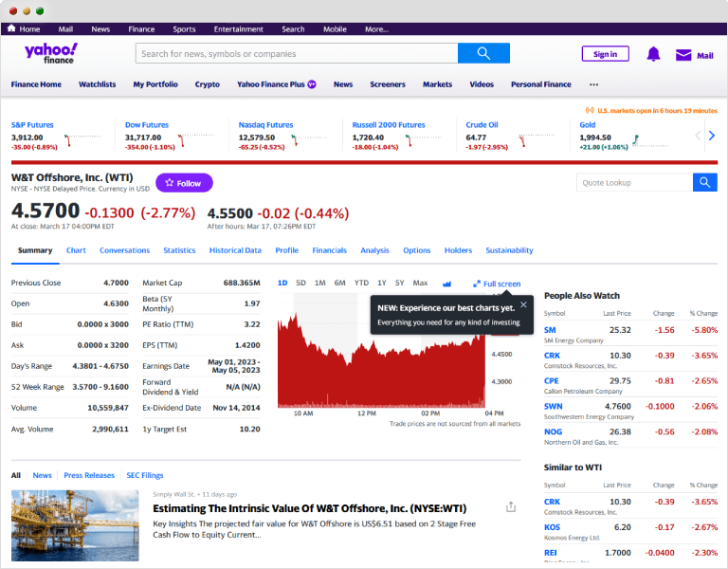728x569 pixels.
Task: Open My Portfolio menu
Action: tap(155, 84)
